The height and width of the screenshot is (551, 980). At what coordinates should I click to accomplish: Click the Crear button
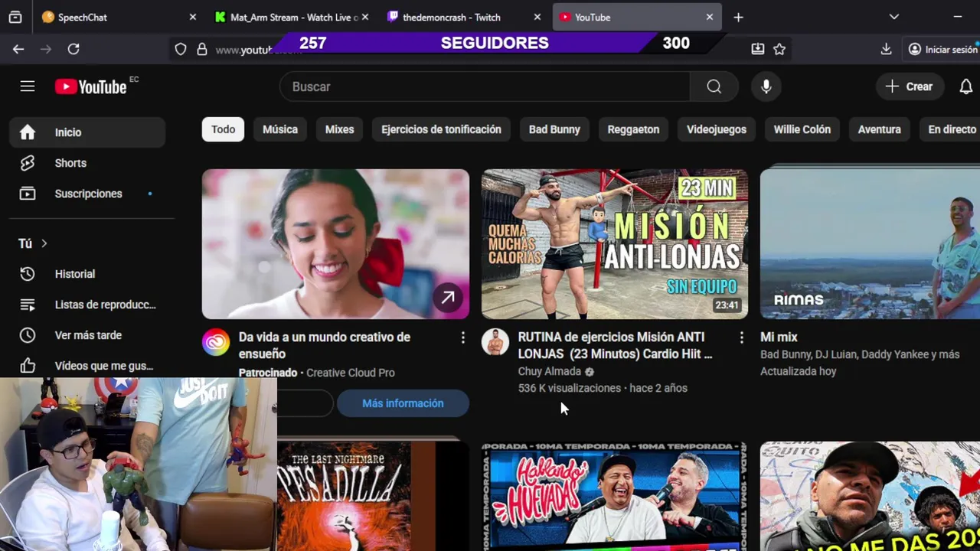pyautogui.click(x=909, y=86)
